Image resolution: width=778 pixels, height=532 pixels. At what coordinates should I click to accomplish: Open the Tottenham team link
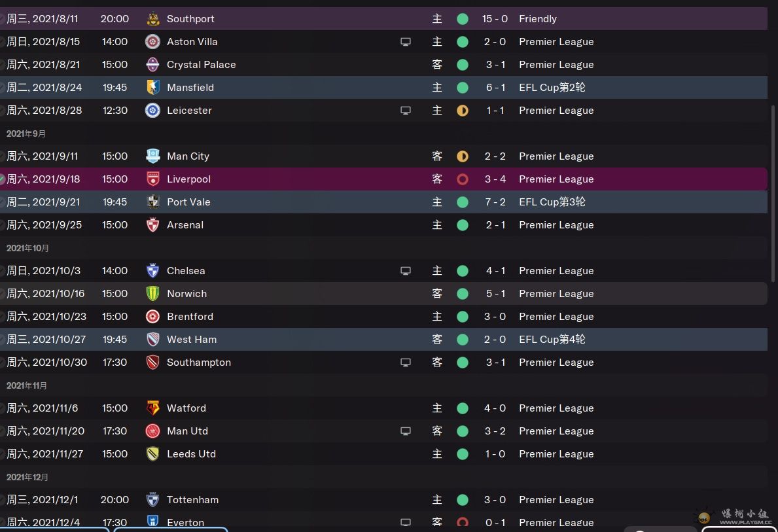(192, 500)
